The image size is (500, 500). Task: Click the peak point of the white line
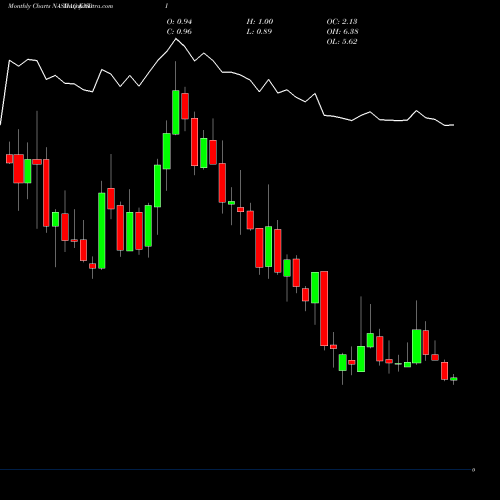click(176, 39)
